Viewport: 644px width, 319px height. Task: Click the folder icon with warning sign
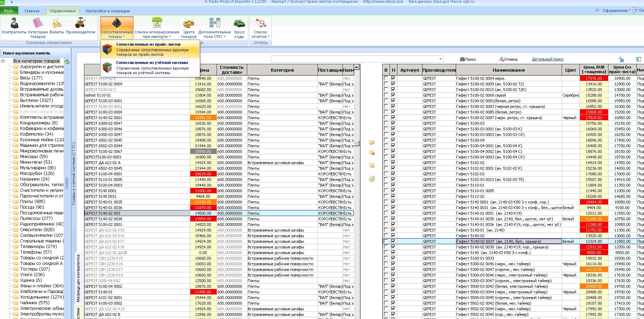click(372, 165)
